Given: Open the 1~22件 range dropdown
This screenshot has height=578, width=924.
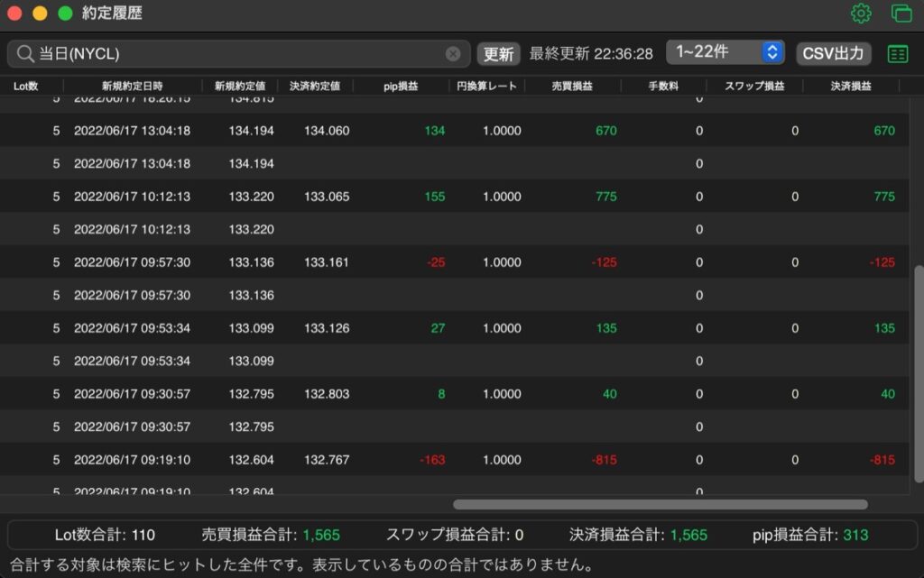Looking at the screenshot, I should tap(725, 52).
